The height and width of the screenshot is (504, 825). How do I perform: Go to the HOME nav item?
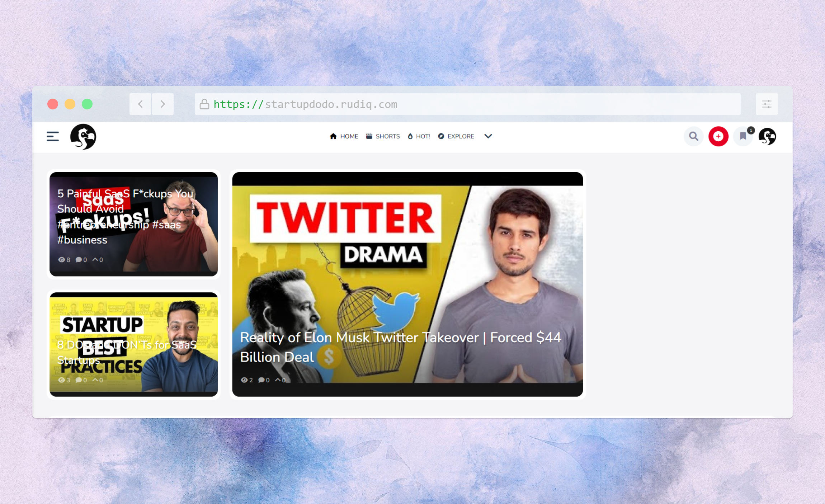coord(344,136)
